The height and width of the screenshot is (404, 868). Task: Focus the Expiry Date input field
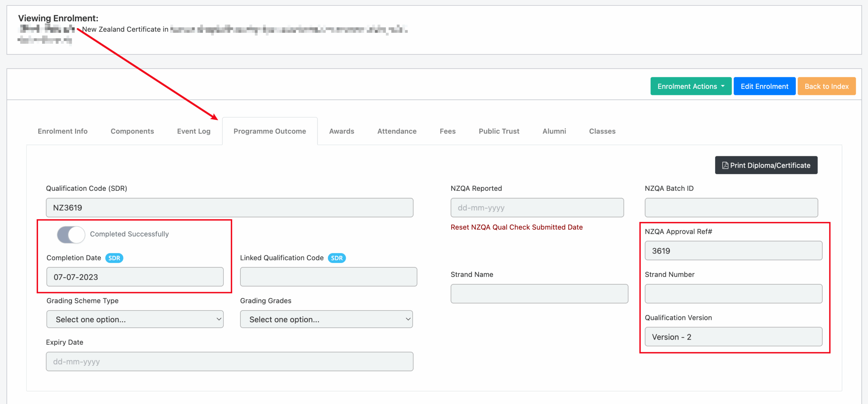coord(229,362)
